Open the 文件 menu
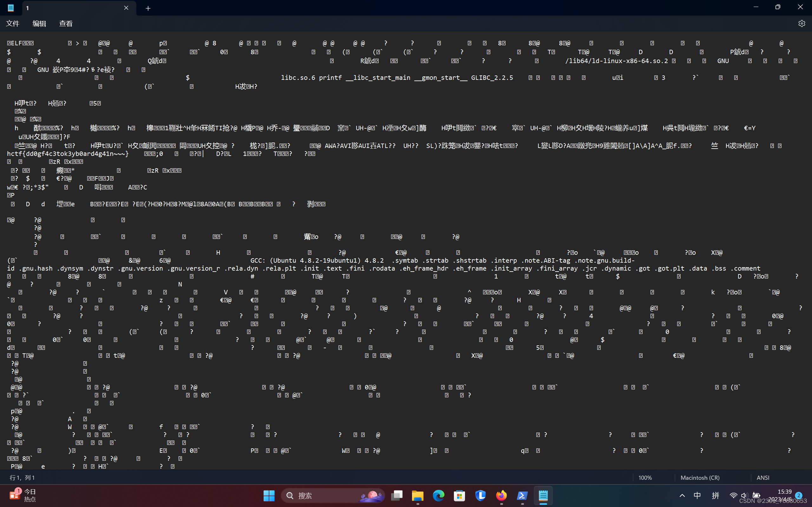The width and height of the screenshot is (812, 507). point(13,23)
